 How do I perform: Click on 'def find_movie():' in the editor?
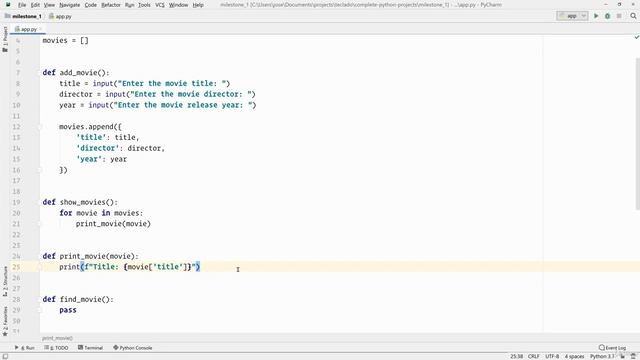click(78, 299)
